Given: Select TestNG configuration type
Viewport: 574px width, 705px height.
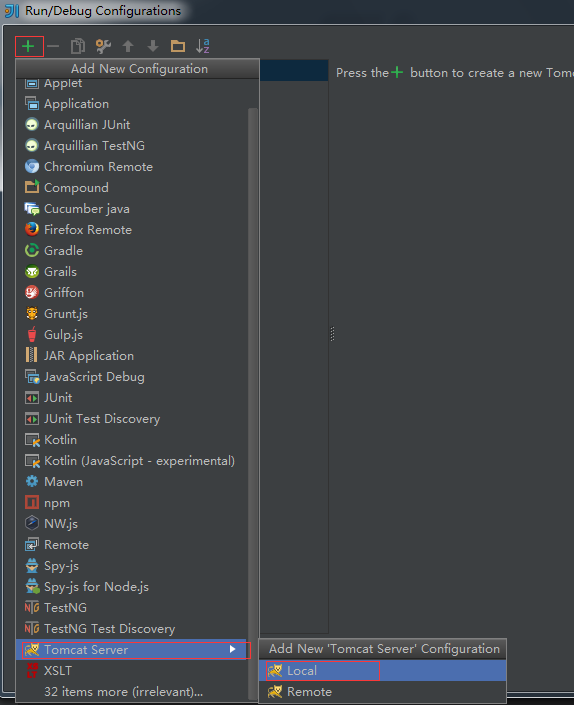Looking at the screenshot, I should tap(131, 607).
